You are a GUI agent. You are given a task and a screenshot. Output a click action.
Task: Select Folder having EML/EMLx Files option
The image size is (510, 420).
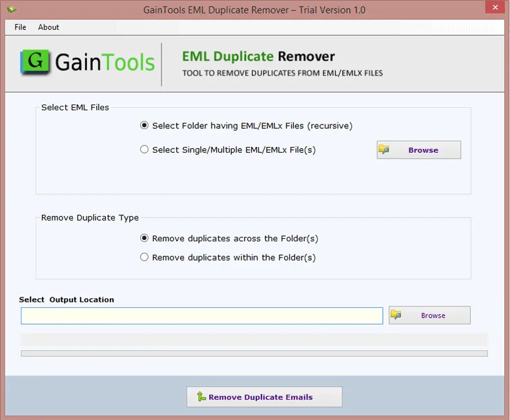tap(145, 126)
